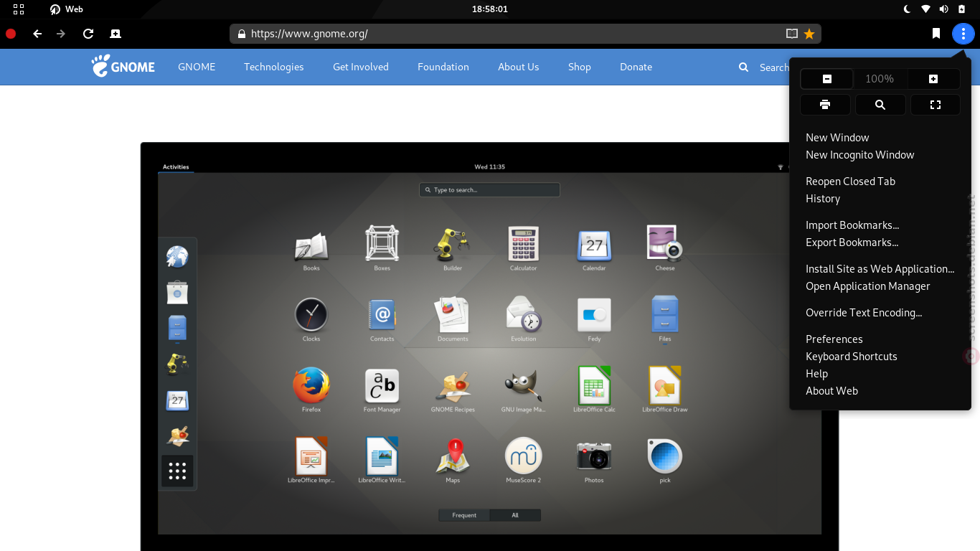Screen dimensions: 980x551
Task: Reload the page with the refresh icon
Action: [88, 34]
